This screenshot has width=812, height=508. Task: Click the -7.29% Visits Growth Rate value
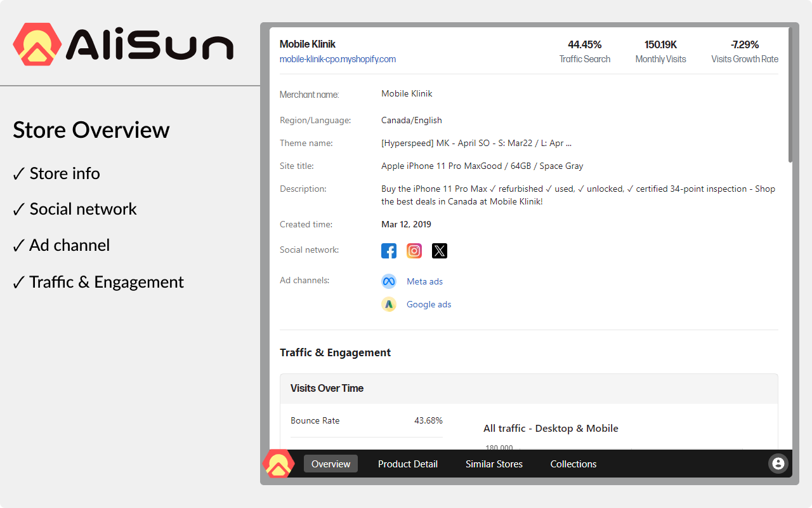point(745,44)
